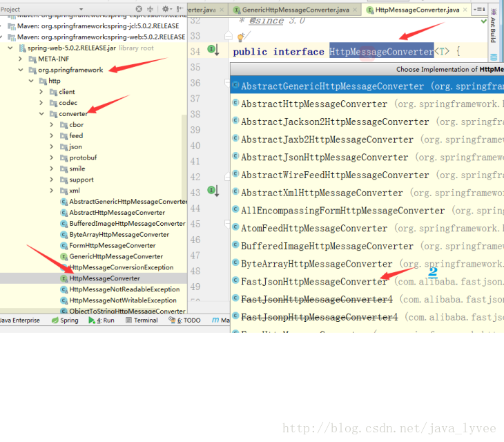Choose AbstractXmlHttpMessageConverter in popup
Screen dimensions: 504x442
[x=367, y=193]
